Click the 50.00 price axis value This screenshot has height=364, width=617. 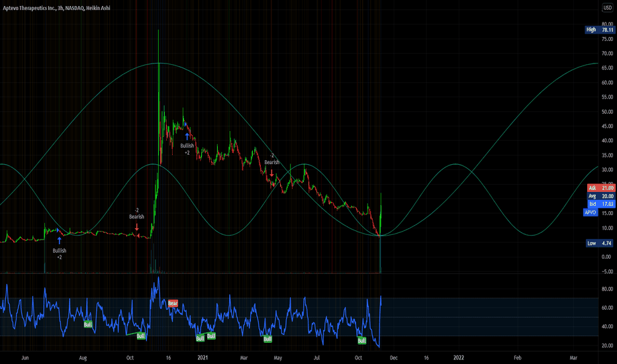pos(607,112)
